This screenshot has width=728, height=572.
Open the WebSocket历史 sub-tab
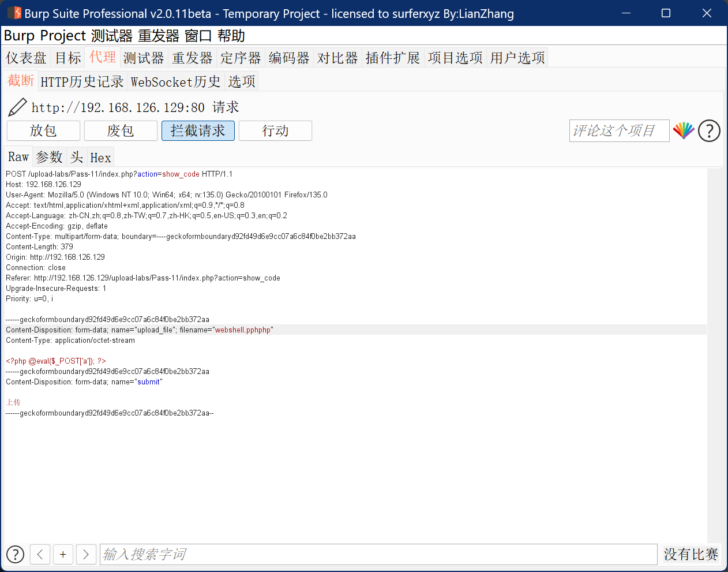(176, 82)
